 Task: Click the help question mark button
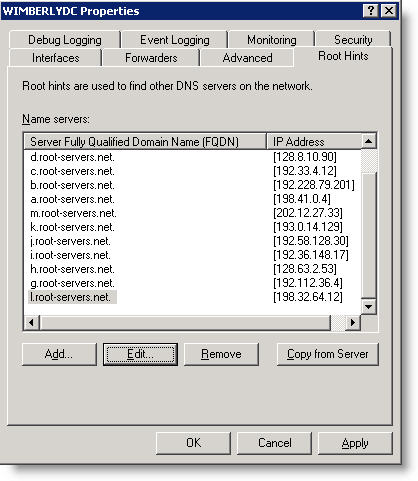click(371, 11)
